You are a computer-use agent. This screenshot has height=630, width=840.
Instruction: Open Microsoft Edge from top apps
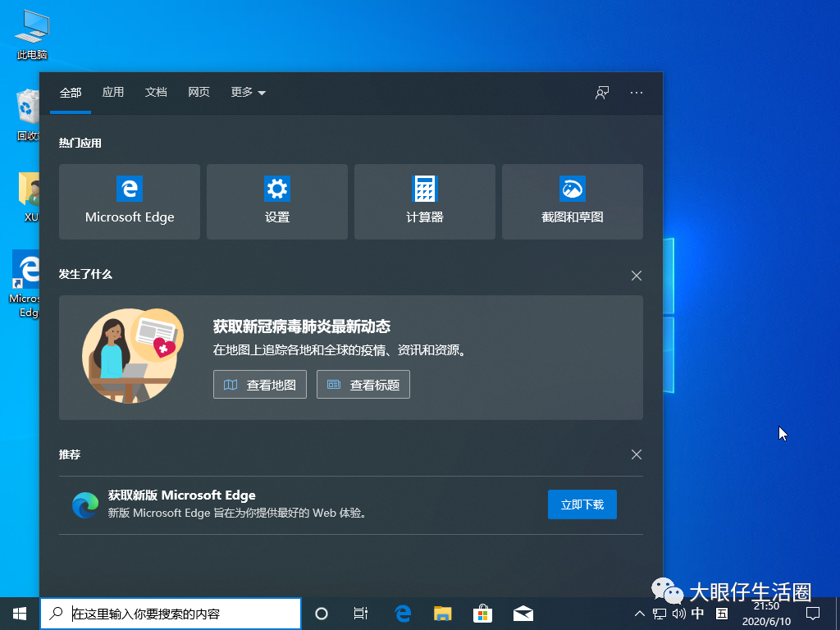pyautogui.click(x=130, y=202)
